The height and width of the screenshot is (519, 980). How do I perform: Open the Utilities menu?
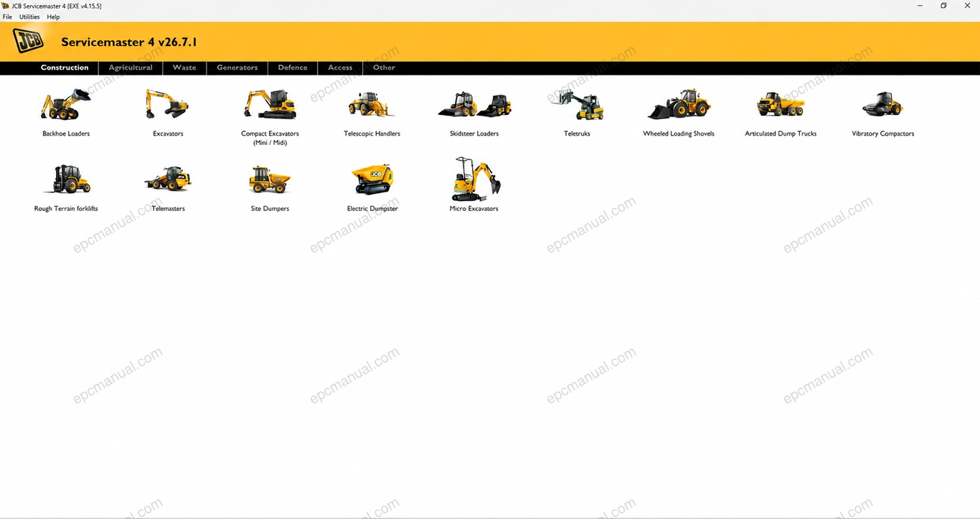click(29, 17)
